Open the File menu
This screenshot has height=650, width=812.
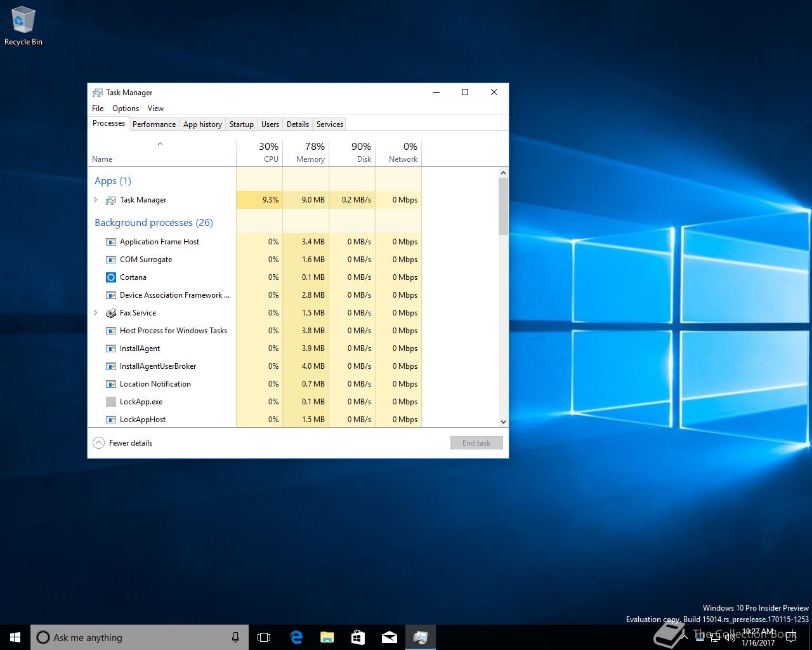[98, 109]
